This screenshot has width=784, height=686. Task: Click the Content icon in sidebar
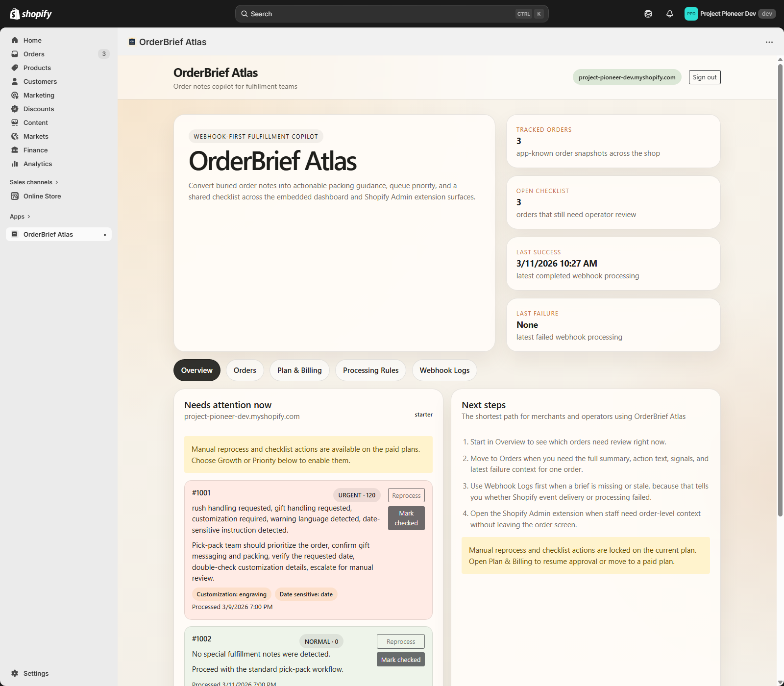coord(15,122)
